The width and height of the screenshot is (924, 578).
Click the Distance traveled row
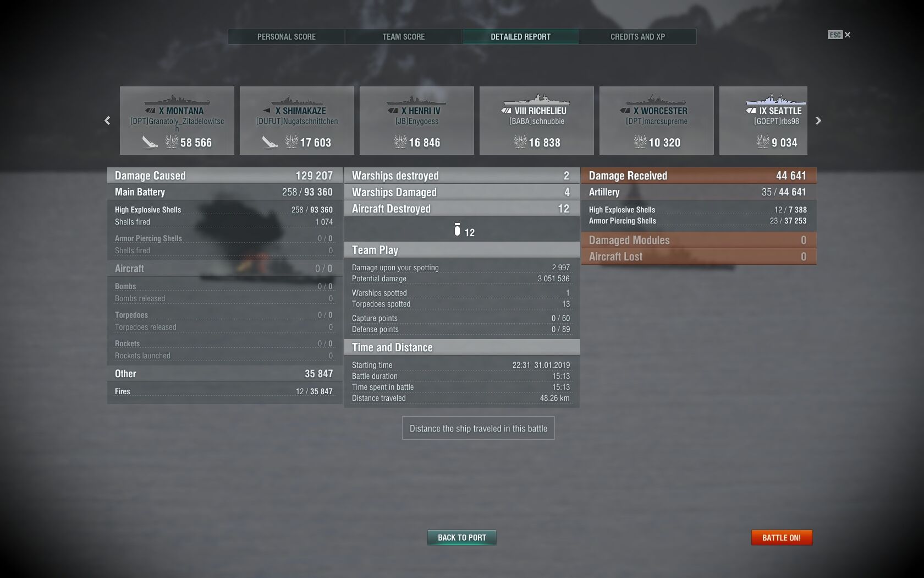click(x=461, y=398)
